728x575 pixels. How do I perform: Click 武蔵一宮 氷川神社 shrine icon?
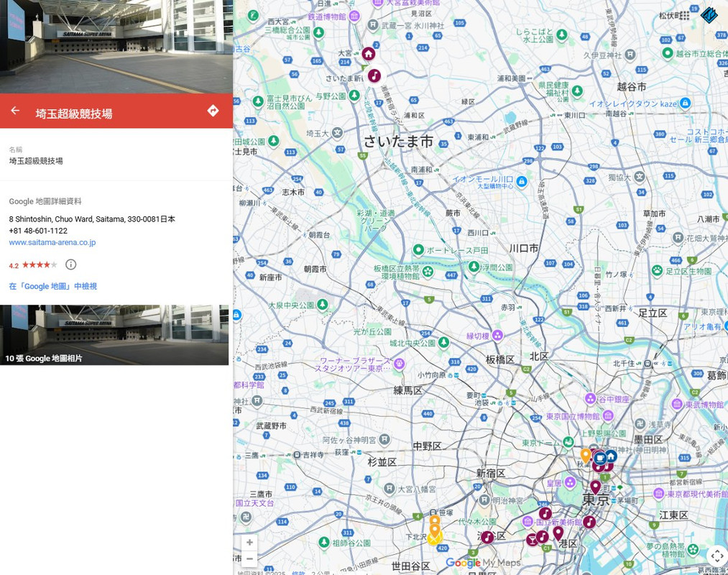coord(373,25)
